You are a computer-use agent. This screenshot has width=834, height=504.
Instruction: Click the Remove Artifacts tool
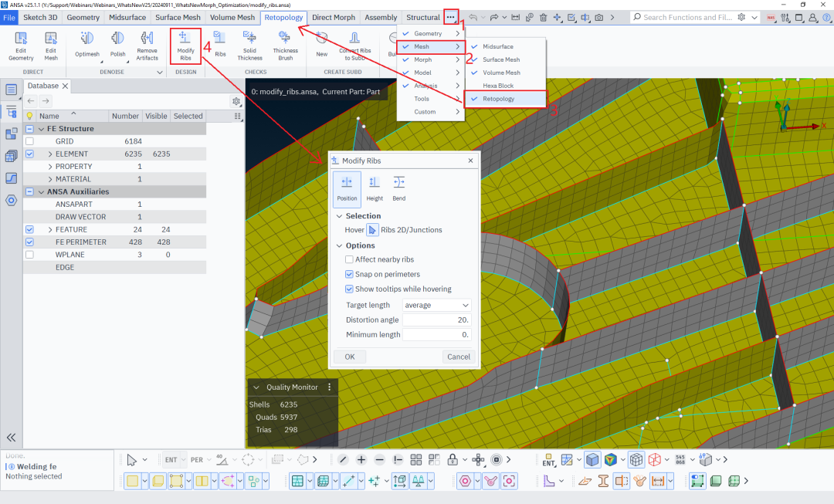147,46
